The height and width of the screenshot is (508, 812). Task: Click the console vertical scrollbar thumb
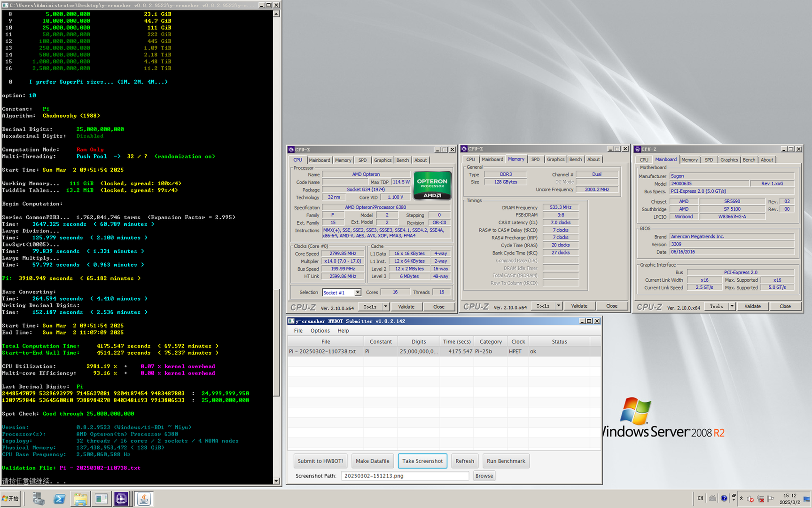click(x=276, y=342)
